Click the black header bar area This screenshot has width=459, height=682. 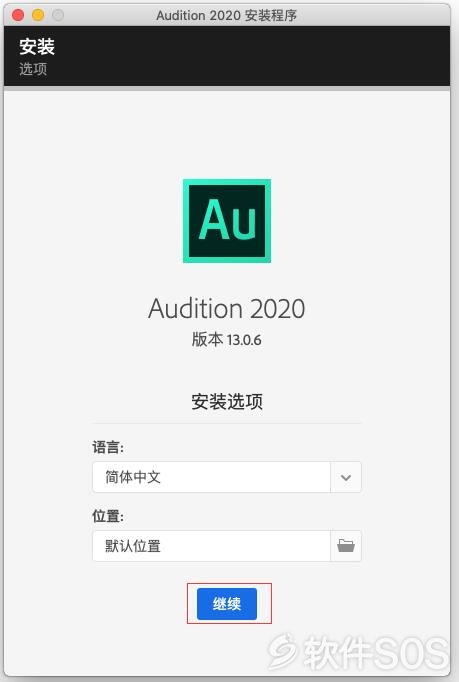227,56
